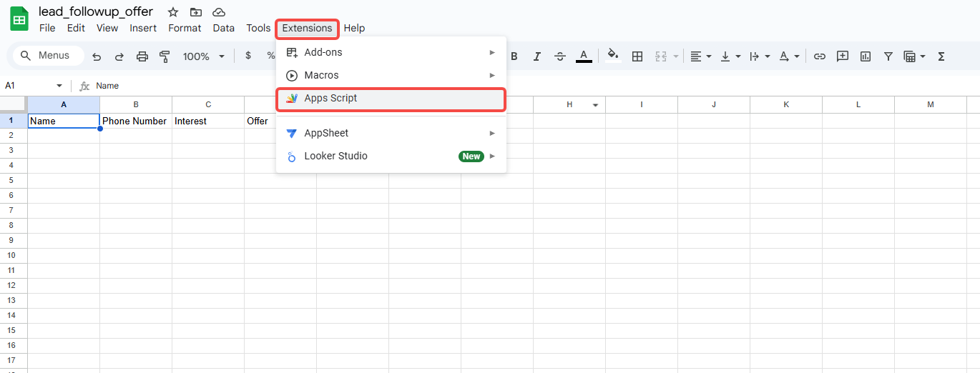Image resolution: width=980 pixels, height=373 pixels.
Task: Open the Tools menu
Action: (258, 28)
